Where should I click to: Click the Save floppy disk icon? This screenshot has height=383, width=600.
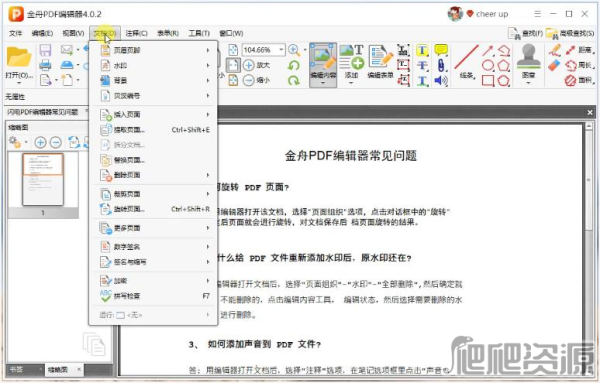point(45,50)
